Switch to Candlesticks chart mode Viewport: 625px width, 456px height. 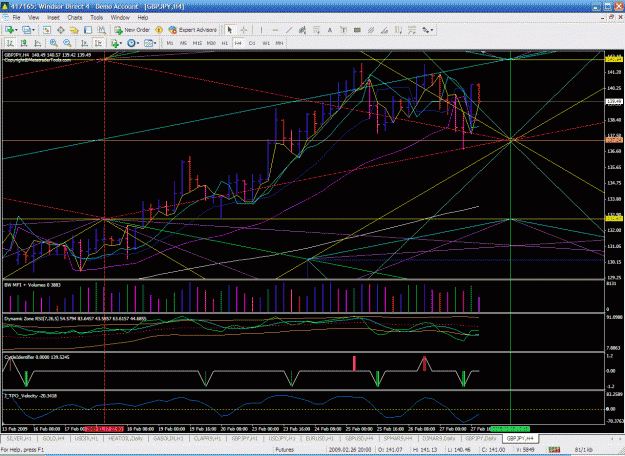click(x=24, y=43)
